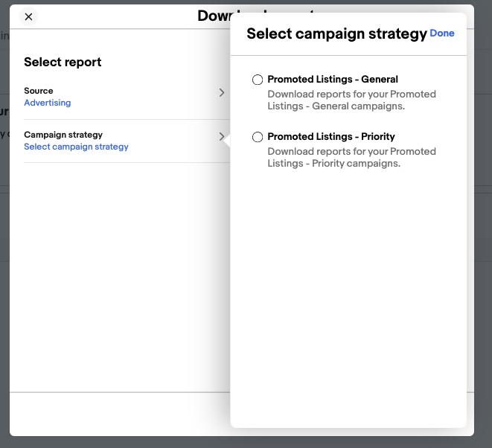Screen dimensions: 492x448
Task: Click the 'Promoted Listings - General' option title
Action: click(x=333, y=80)
